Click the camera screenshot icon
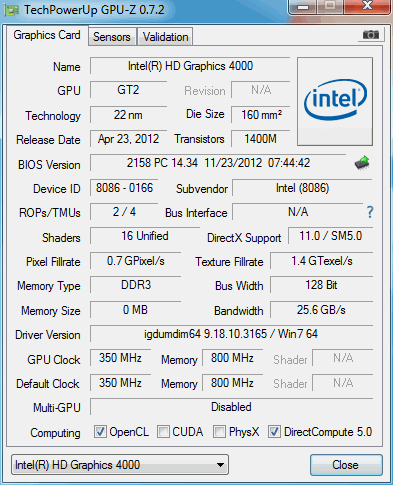This screenshot has width=393, height=485. [371, 34]
